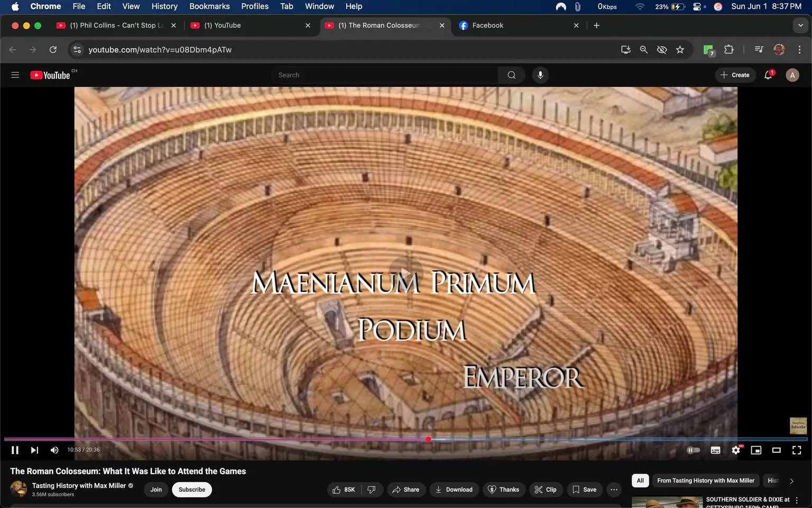Screen dimensions: 812x508
Task: Open YouTube voice search microphone
Action: pyautogui.click(x=540, y=75)
